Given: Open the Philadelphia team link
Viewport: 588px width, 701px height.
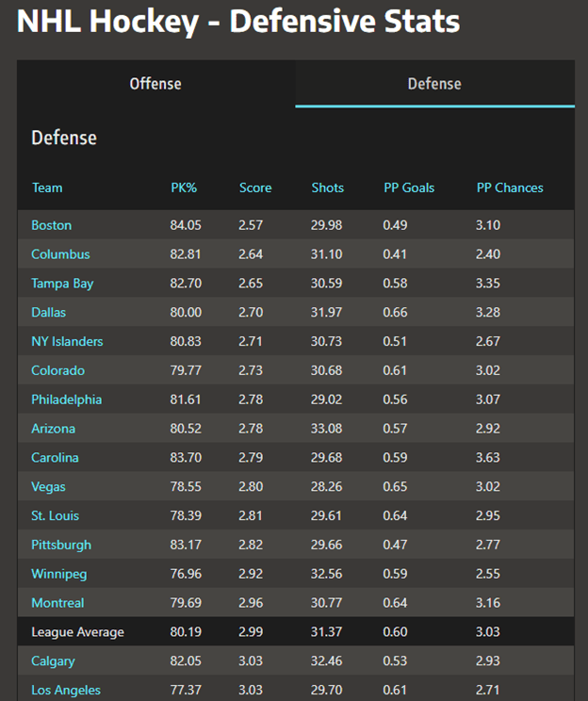Looking at the screenshot, I should 66,399.
